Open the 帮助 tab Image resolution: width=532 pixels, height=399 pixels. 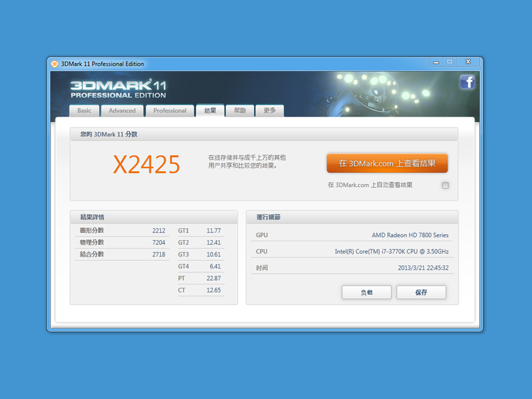240,111
